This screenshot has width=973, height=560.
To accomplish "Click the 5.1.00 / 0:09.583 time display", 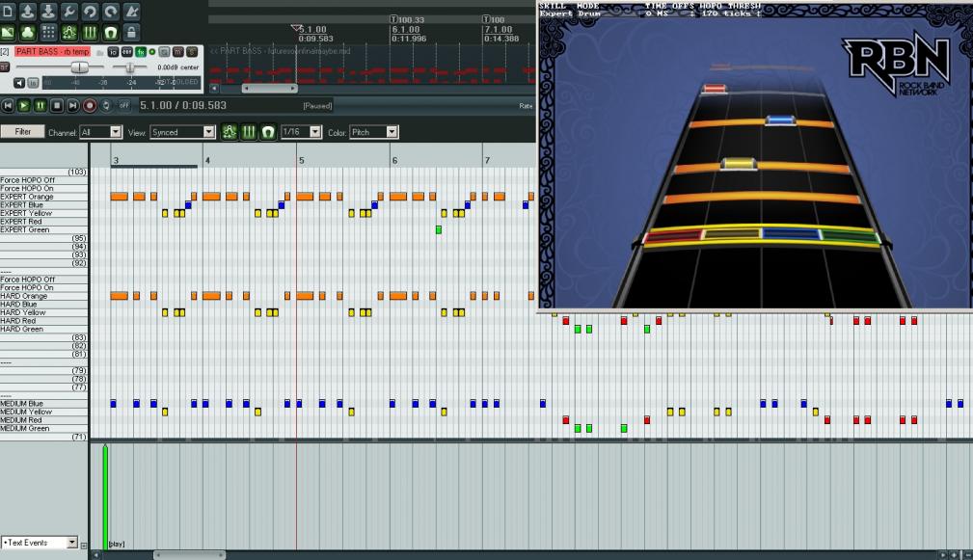I will (183, 105).
